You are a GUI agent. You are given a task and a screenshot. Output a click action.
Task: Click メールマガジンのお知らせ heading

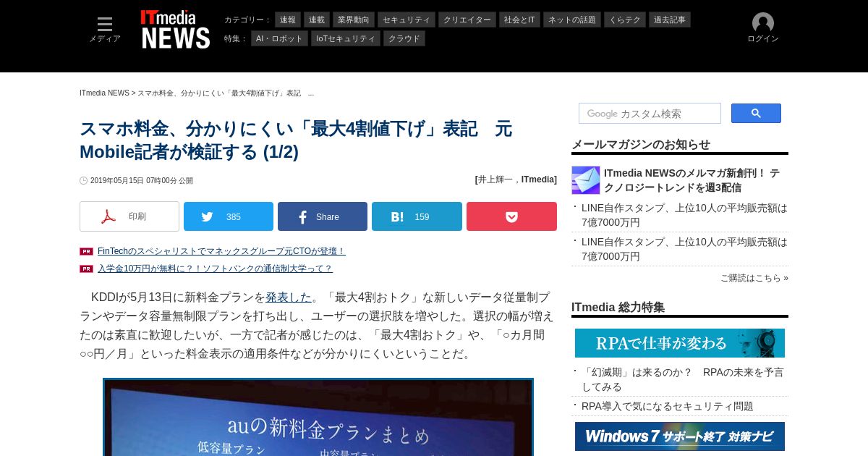[x=641, y=144]
